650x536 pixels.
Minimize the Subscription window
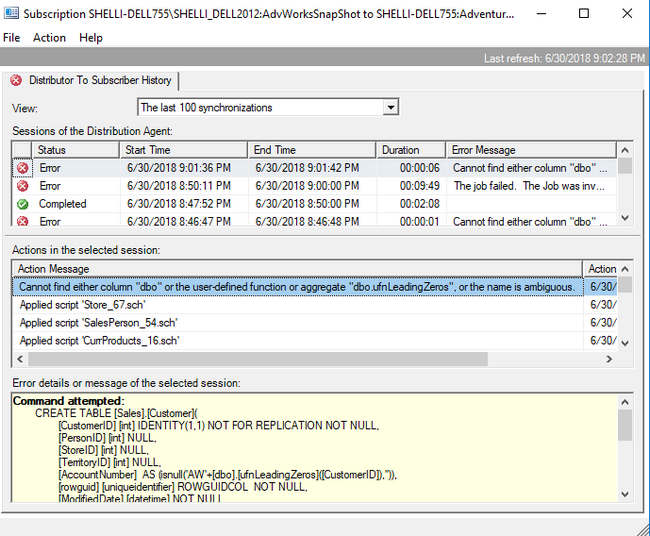point(541,14)
